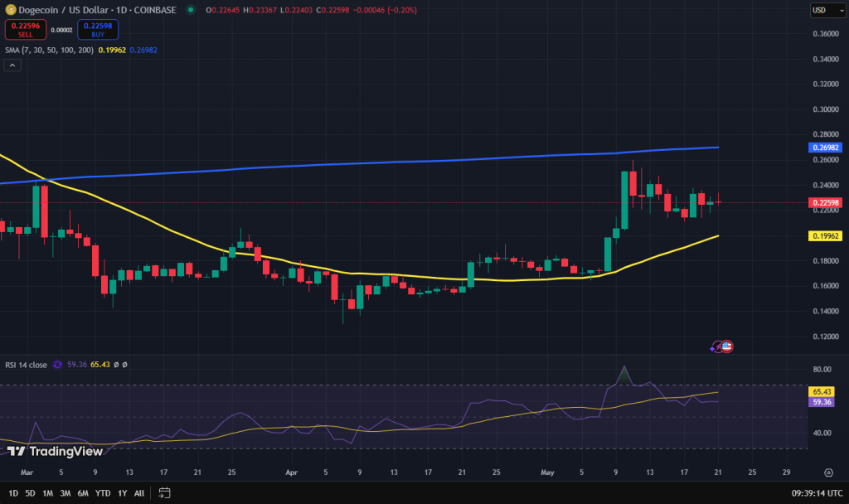
Task: Click the May label on the time axis
Action: (x=547, y=472)
